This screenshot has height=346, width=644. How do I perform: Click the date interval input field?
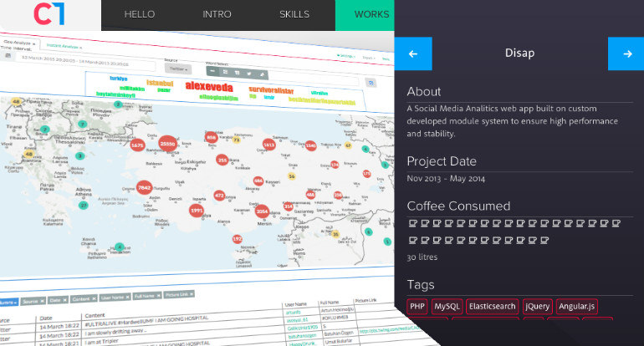pos(85,61)
